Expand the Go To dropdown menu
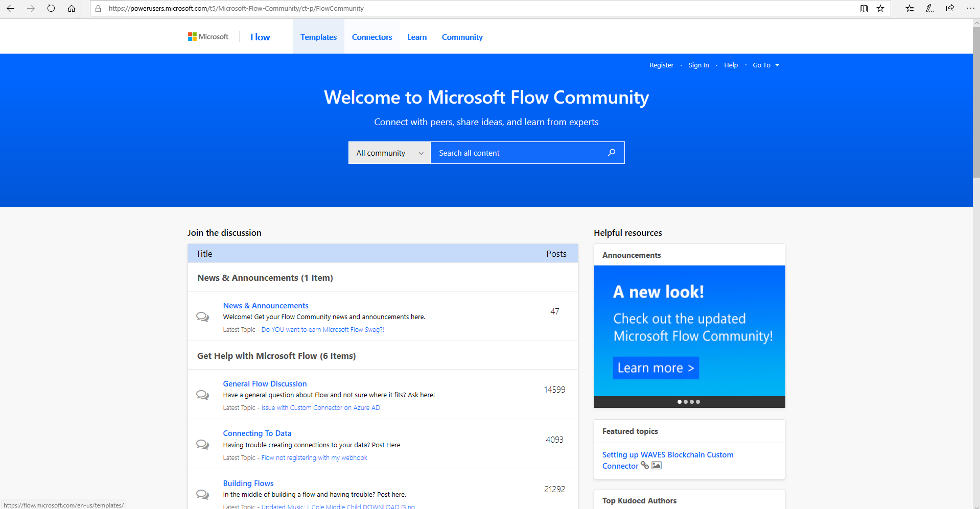Screen dimensions: 980x509 [x=766, y=65]
